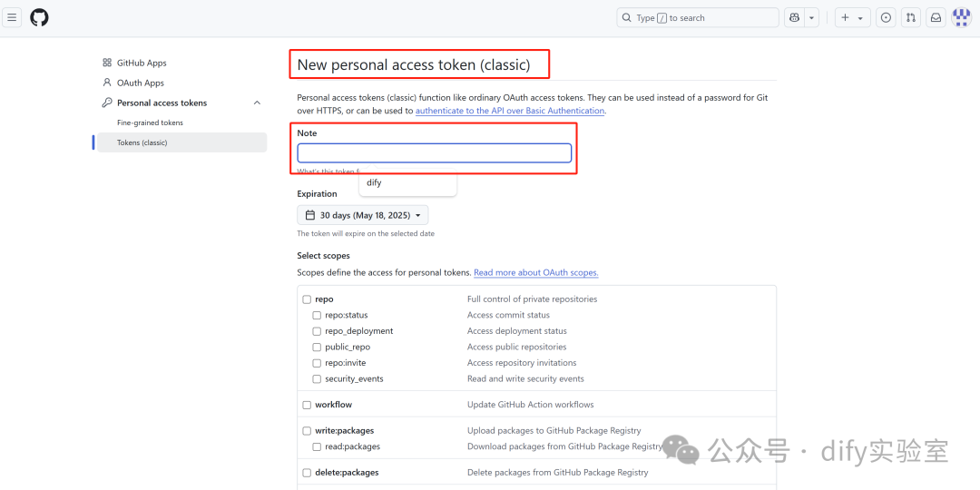
Task: Expand the Copilot dropdown arrow
Action: point(811,17)
